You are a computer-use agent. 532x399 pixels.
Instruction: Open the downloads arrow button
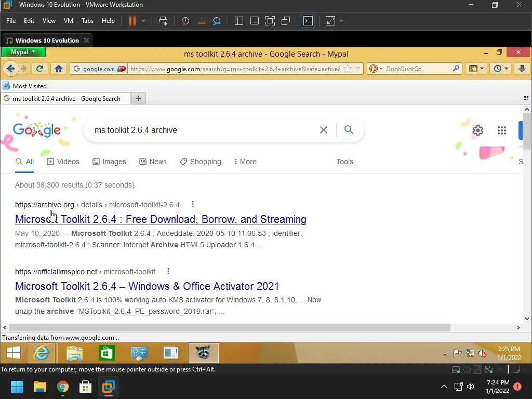(x=522, y=69)
